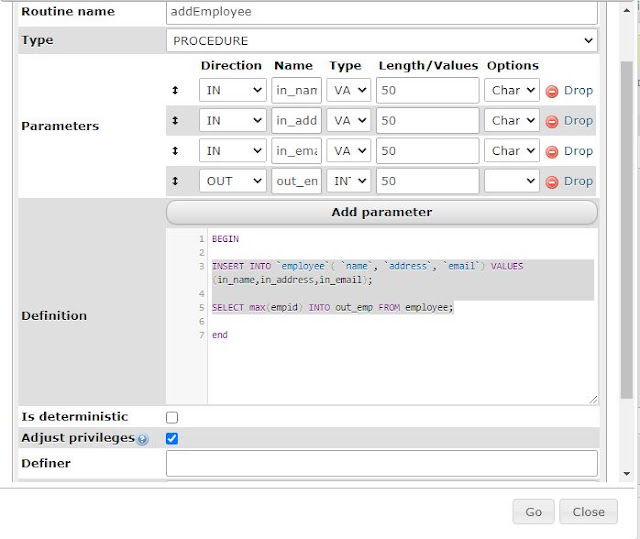The width and height of the screenshot is (640, 539).
Task: Click the drag handle of the in_email parameter row
Action: click(175, 151)
